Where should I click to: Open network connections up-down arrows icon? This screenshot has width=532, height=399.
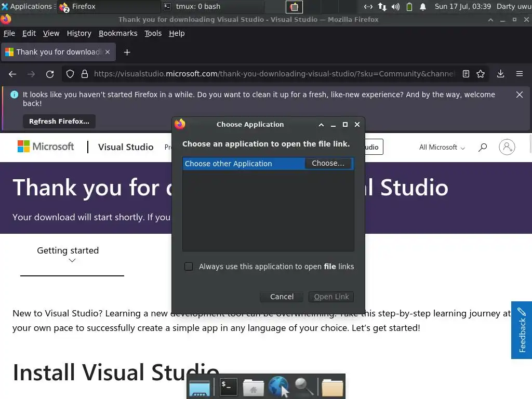point(382,7)
